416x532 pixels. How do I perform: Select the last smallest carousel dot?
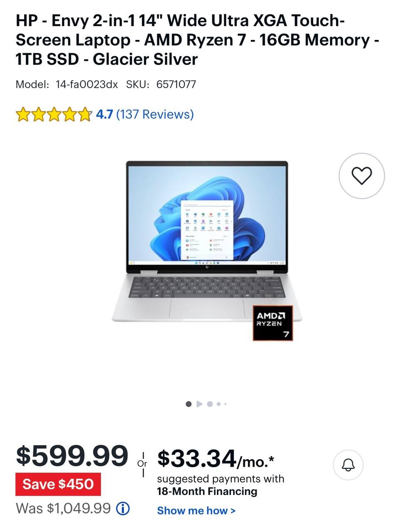tap(225, 404)
